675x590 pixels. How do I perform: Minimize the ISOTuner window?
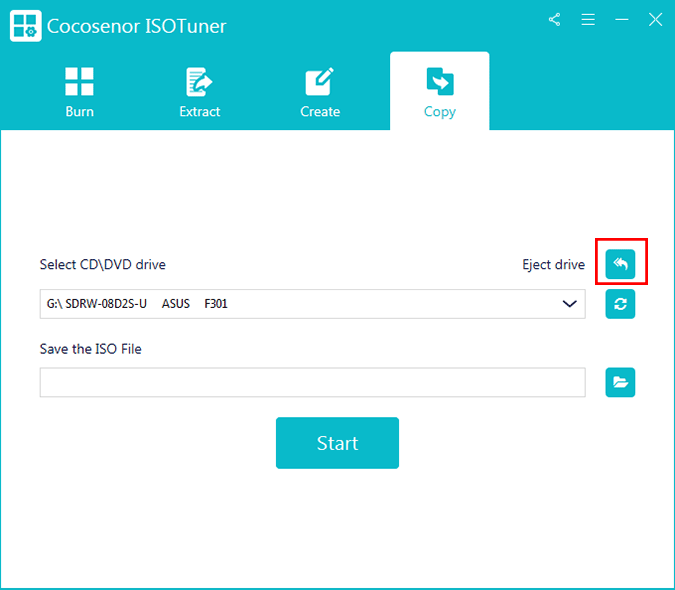tap(622, 19)
